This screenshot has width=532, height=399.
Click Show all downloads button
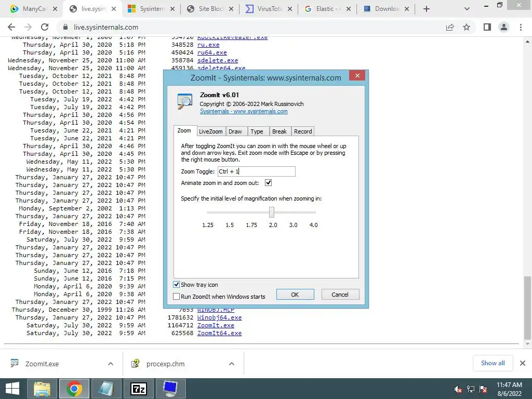click(x=493, y=363)
